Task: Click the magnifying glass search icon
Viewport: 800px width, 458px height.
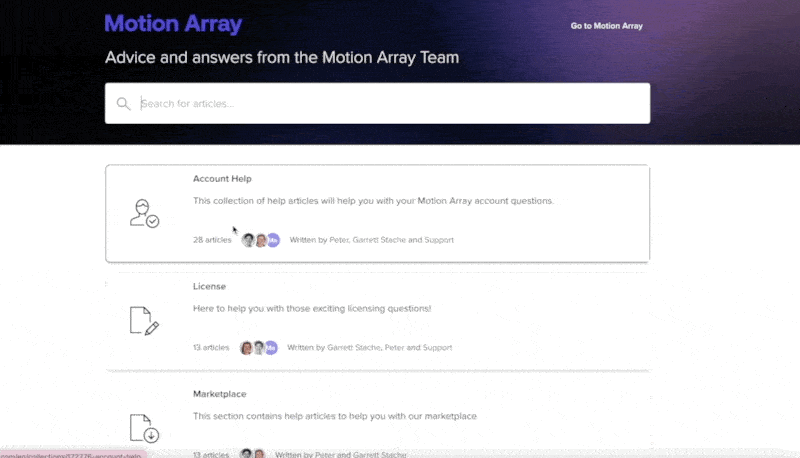Action: [x=123, y=104]
